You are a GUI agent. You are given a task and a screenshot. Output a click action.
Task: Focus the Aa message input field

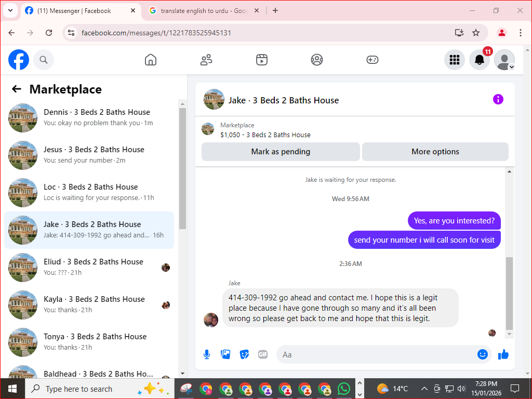(377, 354)
